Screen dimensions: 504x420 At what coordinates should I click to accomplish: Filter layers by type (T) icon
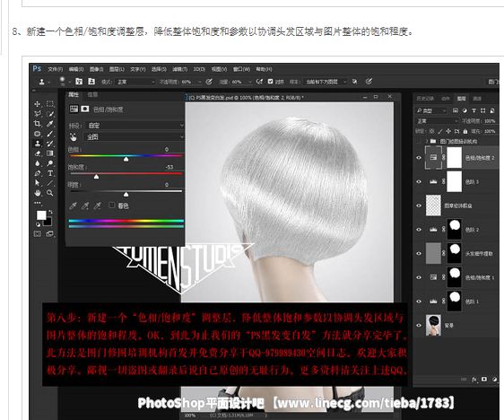tap(474, 110)
